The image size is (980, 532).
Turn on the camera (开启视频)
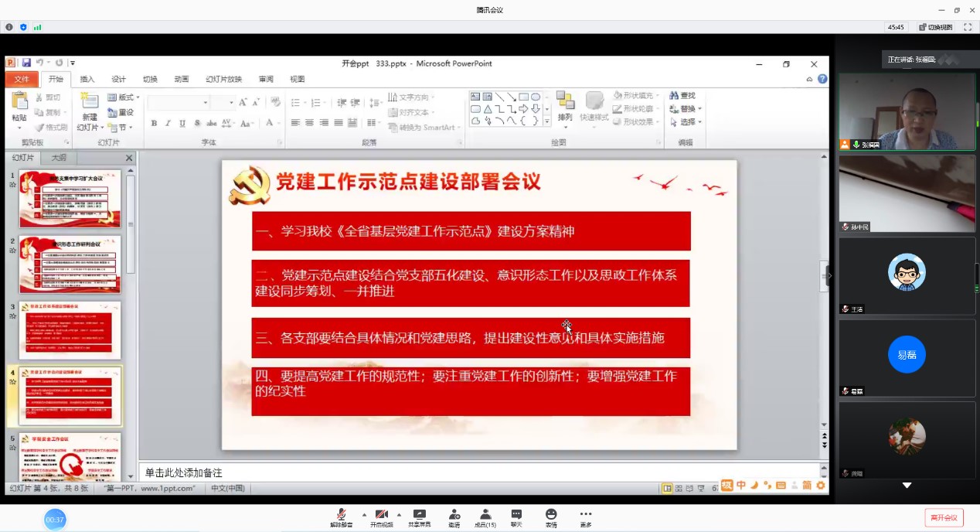tap(381, 516)
